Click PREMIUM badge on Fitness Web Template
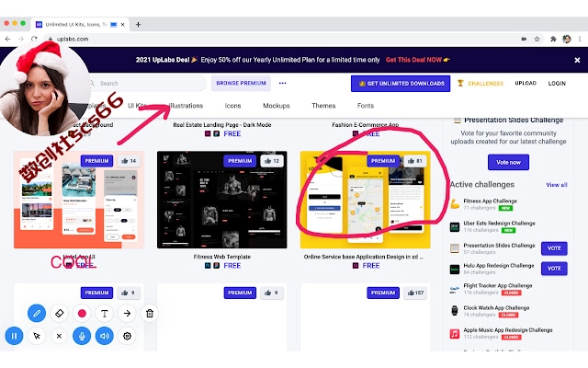 (x=240, y=161)
